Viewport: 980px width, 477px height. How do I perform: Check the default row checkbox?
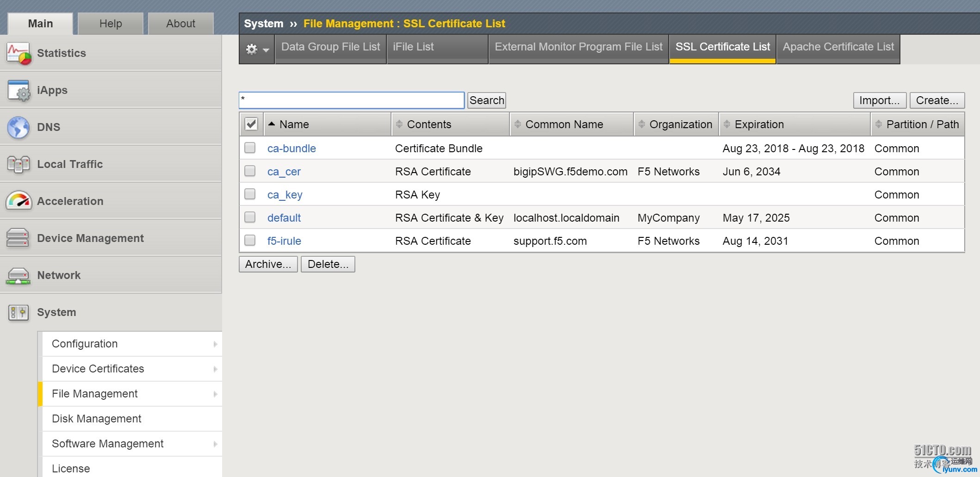click(x=250, y=217)
